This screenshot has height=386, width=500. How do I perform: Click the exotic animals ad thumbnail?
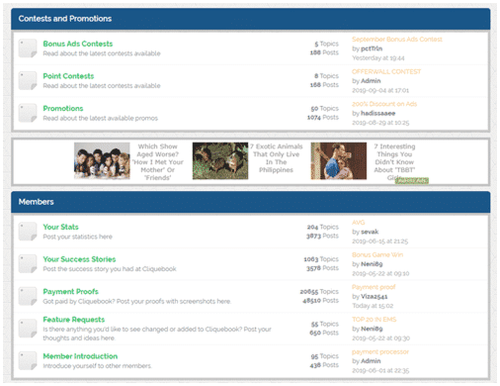click(x=220, y=161)
